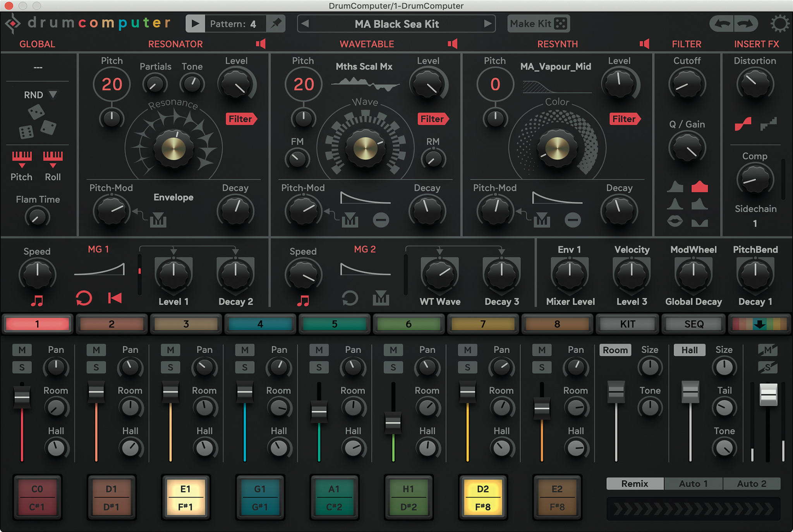
Task: Select the lips-shaped vowel filter type
Action: (x=675, y=221)
